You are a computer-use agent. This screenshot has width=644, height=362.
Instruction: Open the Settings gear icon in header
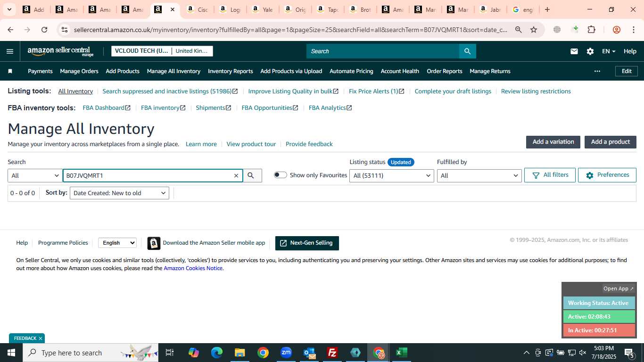590,51
